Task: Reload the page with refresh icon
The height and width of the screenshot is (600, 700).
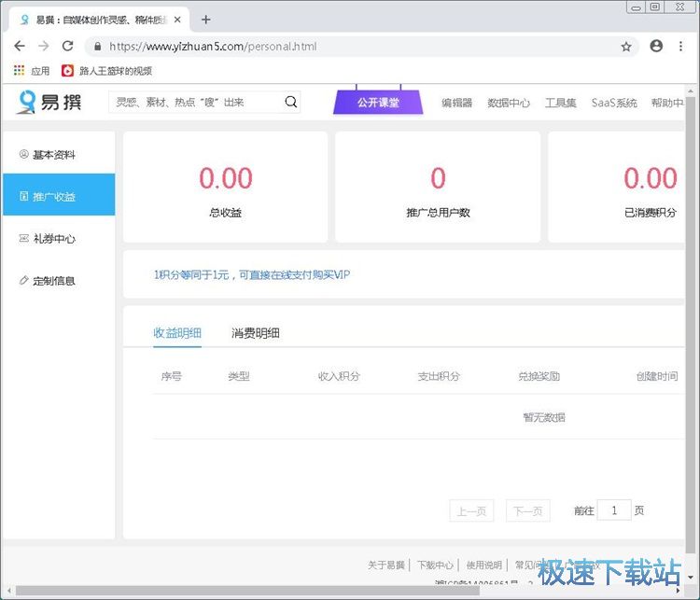Action: [67, 46]
